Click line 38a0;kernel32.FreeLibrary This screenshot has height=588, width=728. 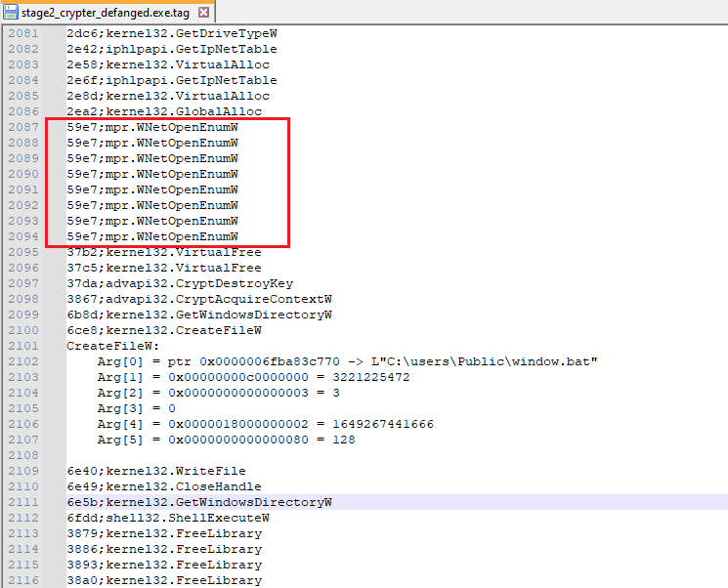pos(164,580)
